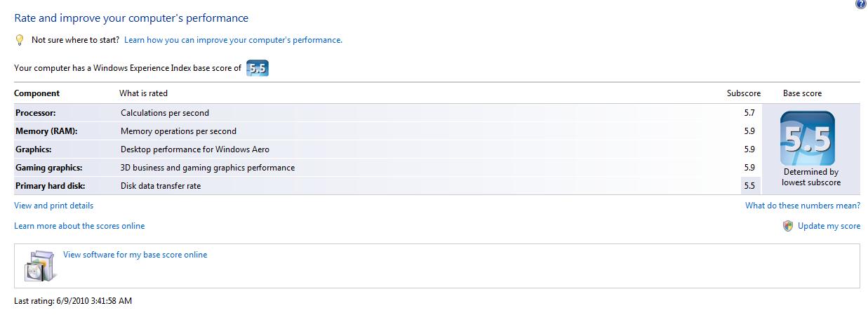Image resolution: width=868 pixels, height=334 pixels.
Task: Click the large 5.5 base score badge
Action: coord(807,139)
